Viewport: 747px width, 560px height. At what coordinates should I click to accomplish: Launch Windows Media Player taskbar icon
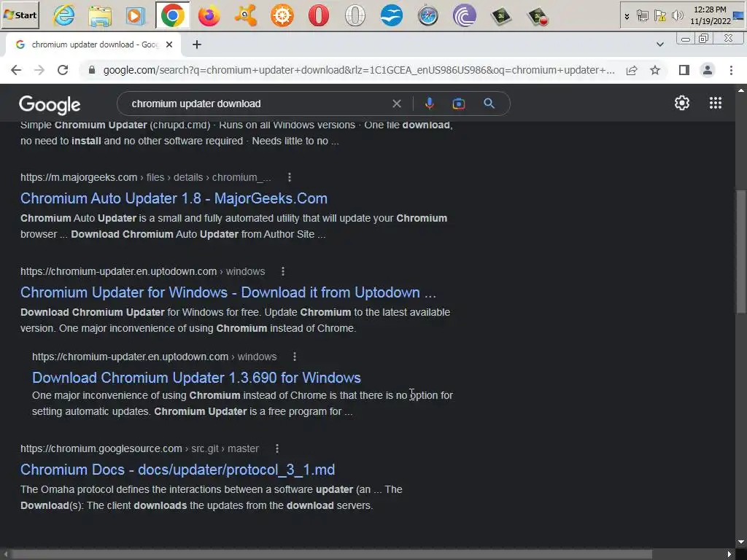coord(136,15)
